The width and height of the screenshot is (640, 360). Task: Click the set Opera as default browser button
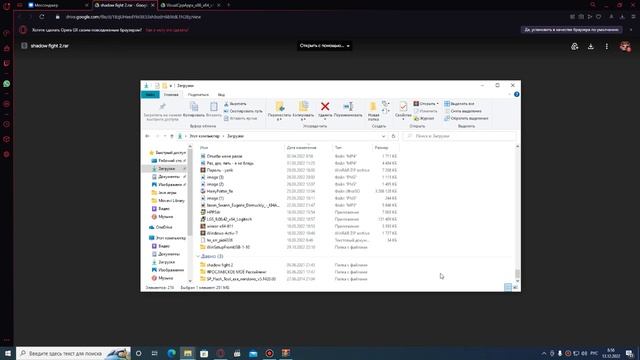click(x=571, y=30)
